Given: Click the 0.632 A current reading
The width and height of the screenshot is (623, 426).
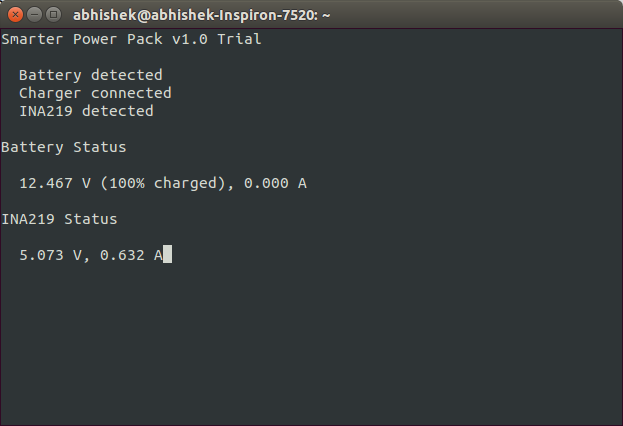Looking at the screenshot, I should 131,255.
